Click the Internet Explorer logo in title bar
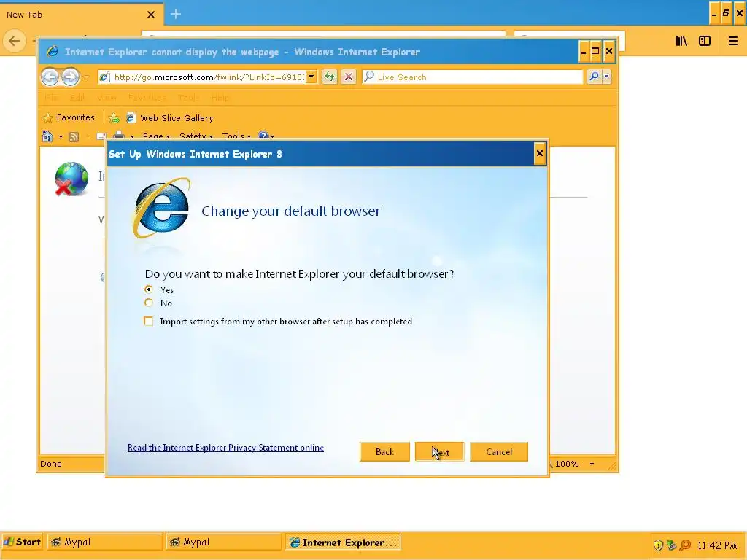The width and height of the screenshot is (747, 560). tap(53, 52)
